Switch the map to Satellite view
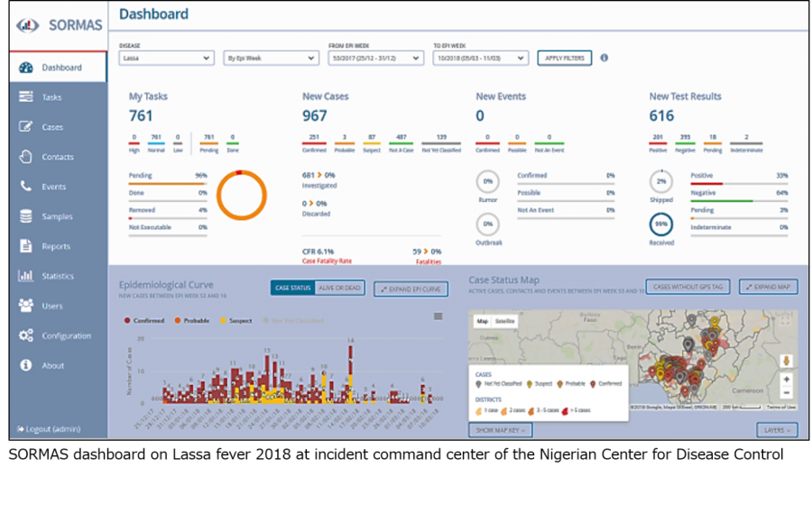This screenshot has height=532, width=812. pos(505,321)
